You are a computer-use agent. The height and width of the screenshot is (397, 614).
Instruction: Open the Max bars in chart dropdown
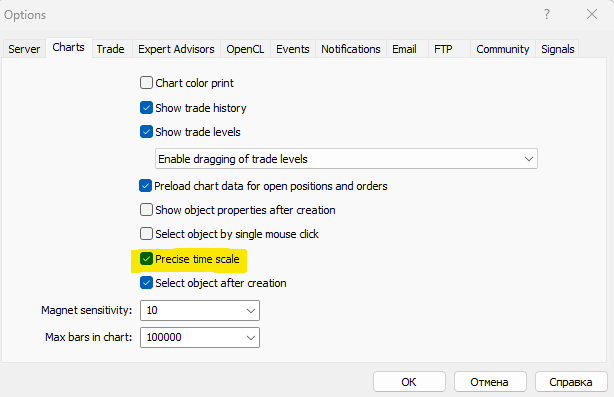(x=251, y=337)
